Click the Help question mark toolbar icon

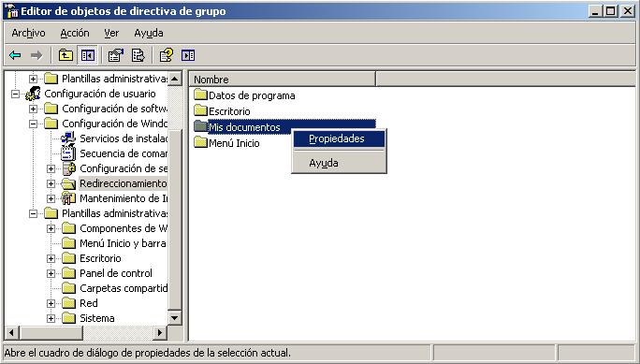(167, 55)
